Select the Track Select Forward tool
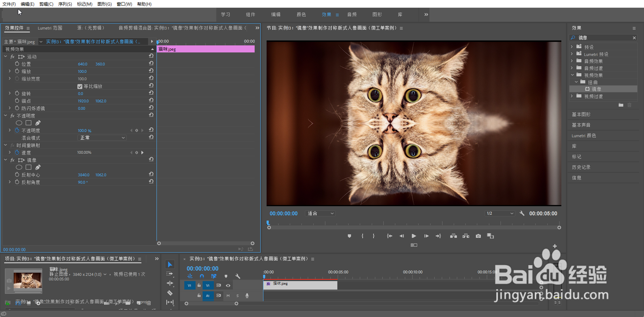The height and width of the screenshot is (317, 644). (x=170, y=274)
